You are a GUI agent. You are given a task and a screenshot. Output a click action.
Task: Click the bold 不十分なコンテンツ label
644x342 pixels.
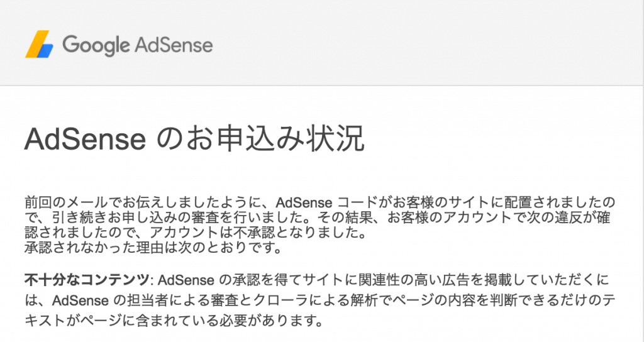pos(87,280)
